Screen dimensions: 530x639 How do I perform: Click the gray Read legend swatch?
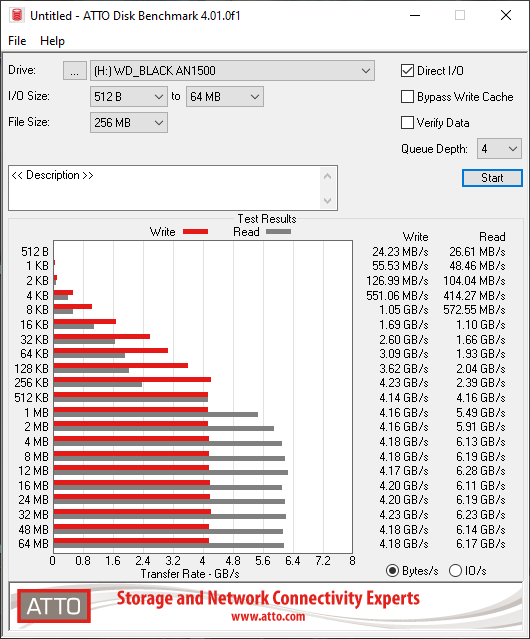pos(278,232)
